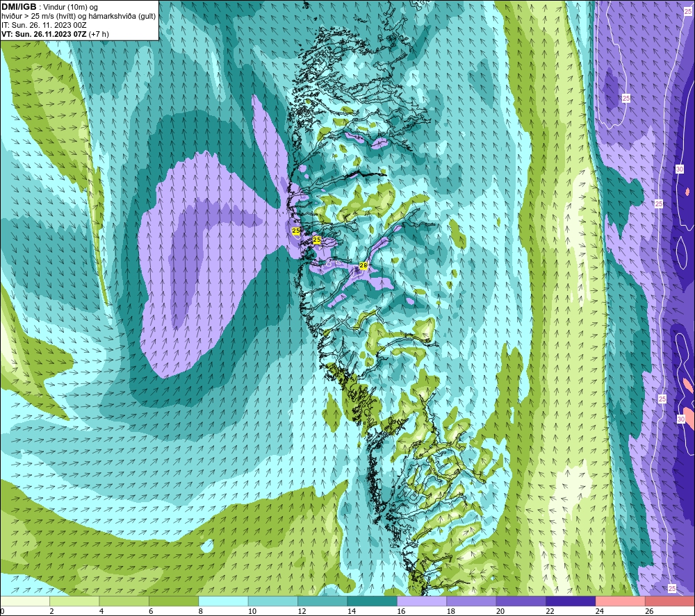This screenshot has height=616, width=695.
Task: Click the '10' tick label on the color scale
Action: click(252, 611)
